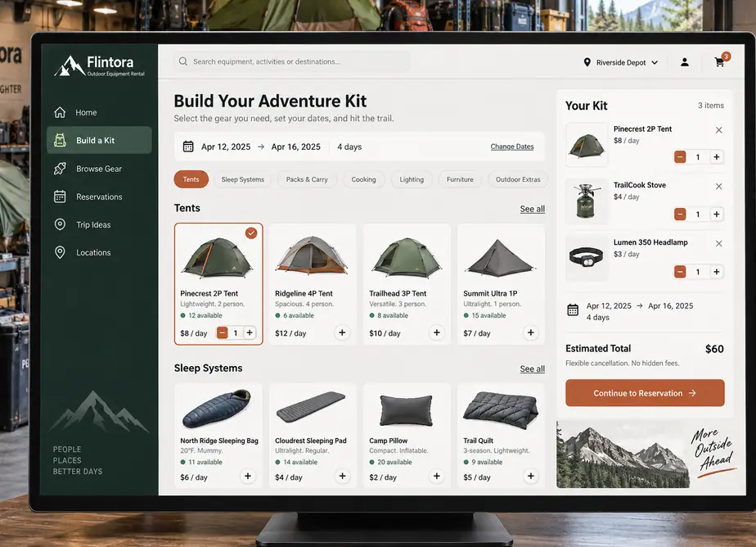Open the Ridgeline 4P Tent product image

coord(313,255)
